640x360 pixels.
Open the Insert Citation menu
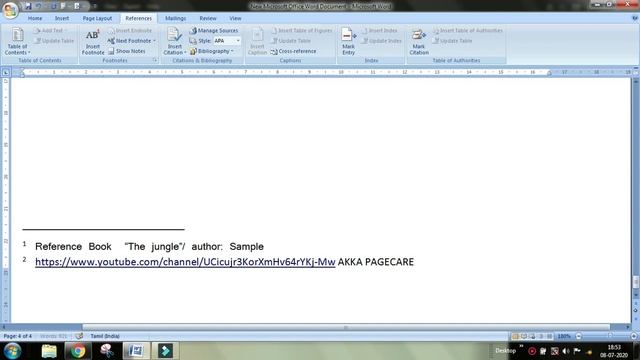(x=174, y=41)
